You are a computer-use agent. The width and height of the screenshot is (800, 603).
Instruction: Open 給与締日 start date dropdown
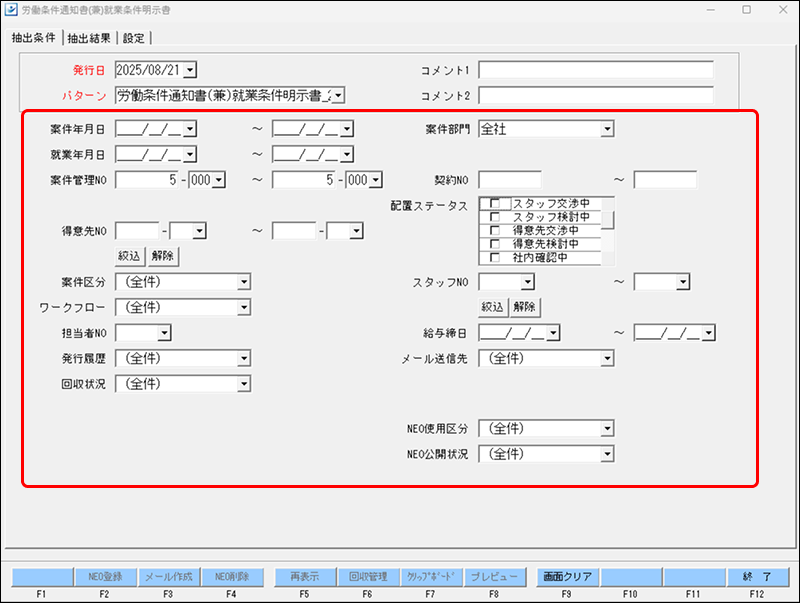coord(553,333)
